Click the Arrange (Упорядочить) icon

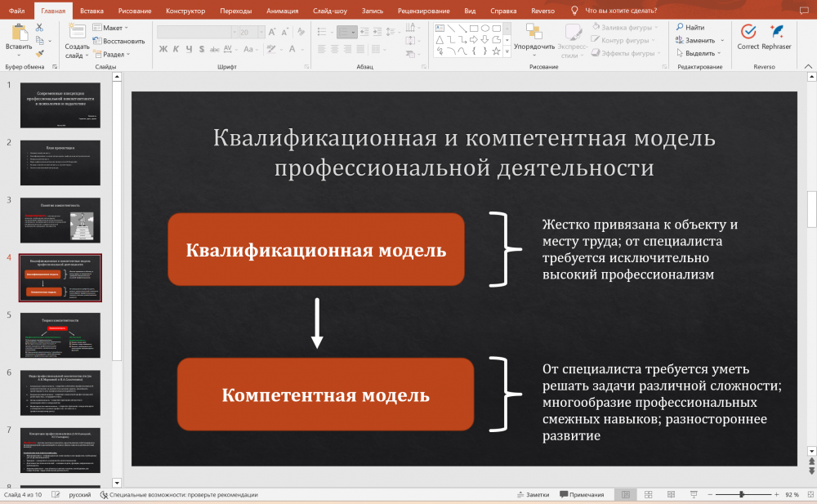pos(534,33)
